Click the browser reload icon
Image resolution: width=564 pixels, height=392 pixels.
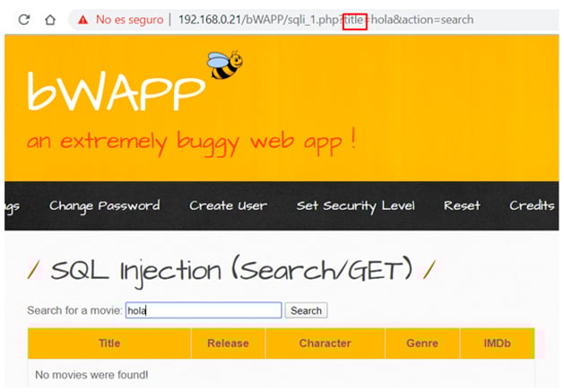point(24,19)
